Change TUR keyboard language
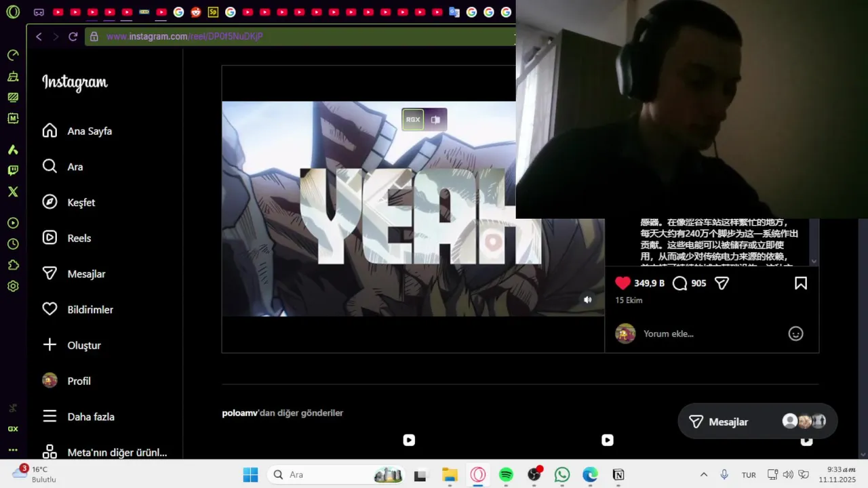 pyautogui.click(x=749, y=474)
